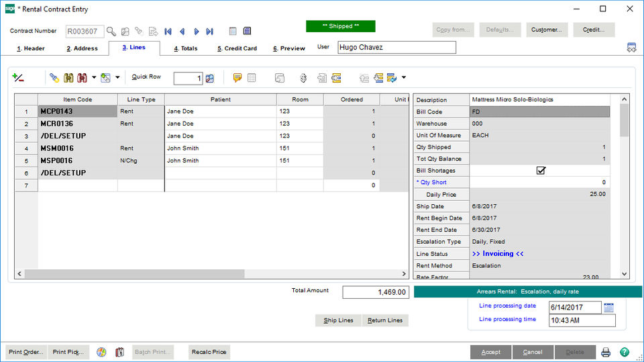Click the light memo notepad icon
644x362 pixels.
tap(233, 31)
